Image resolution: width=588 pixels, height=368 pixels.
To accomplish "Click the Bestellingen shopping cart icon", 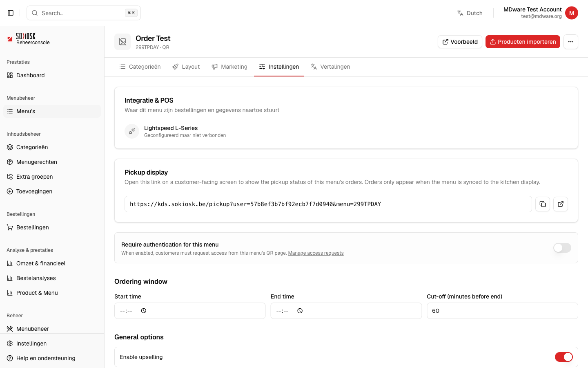I will [x=10, y=227].
